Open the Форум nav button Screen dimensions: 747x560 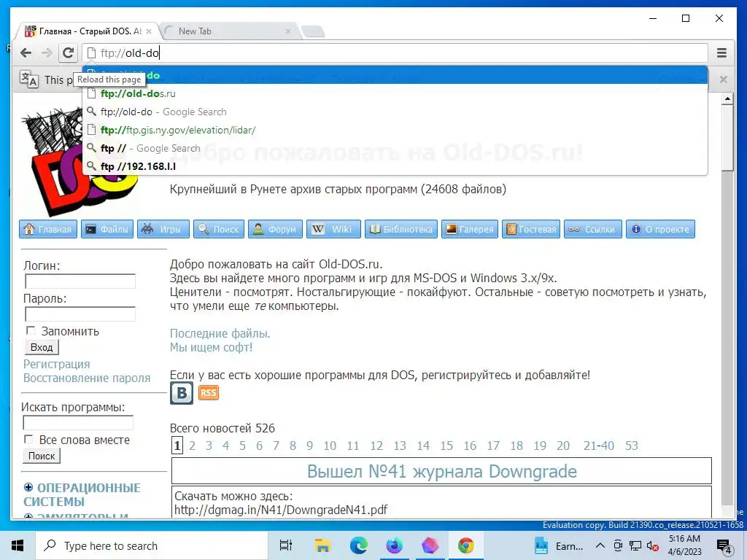275,229
